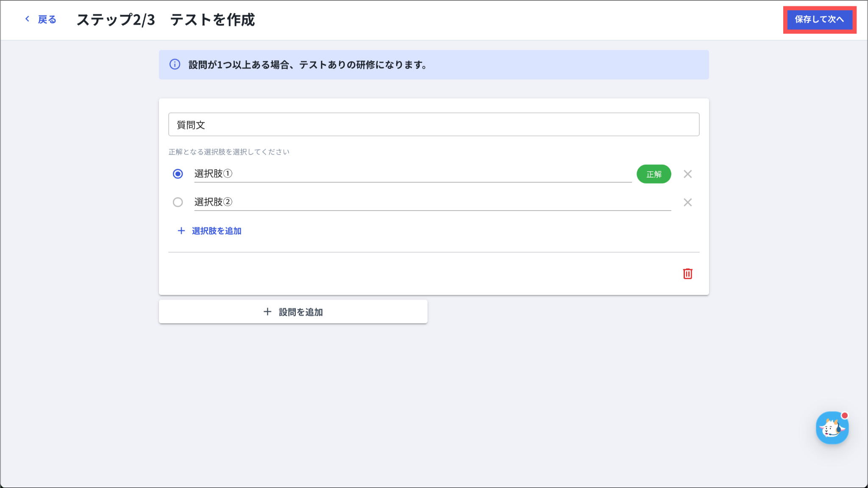
Task: Click into the 選択肢① text field
Action: point(412,174)
